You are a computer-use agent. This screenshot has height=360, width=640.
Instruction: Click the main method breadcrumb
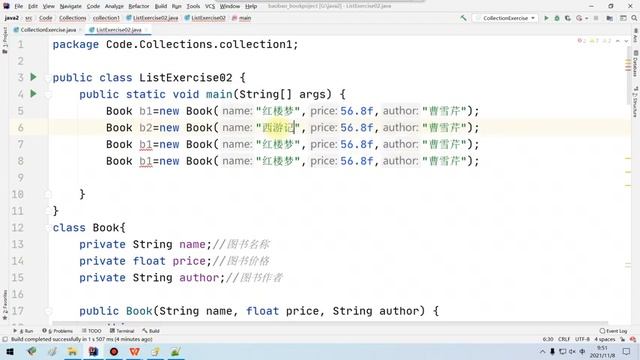pyautogui.click(x=242, y=18)
